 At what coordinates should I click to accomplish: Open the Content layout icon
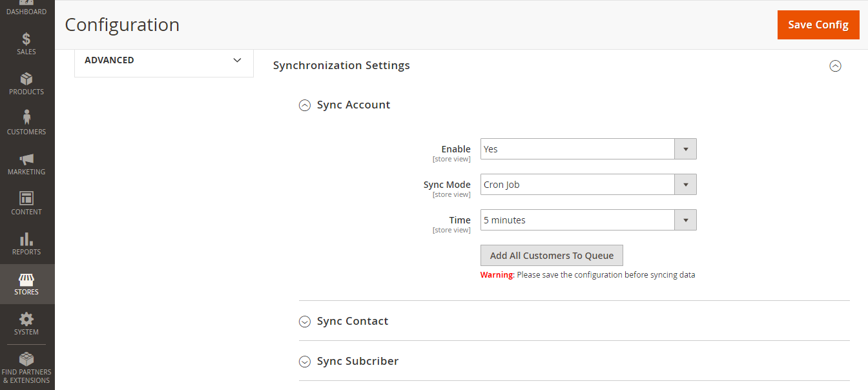pyautogui.click(x=26, y=199)
